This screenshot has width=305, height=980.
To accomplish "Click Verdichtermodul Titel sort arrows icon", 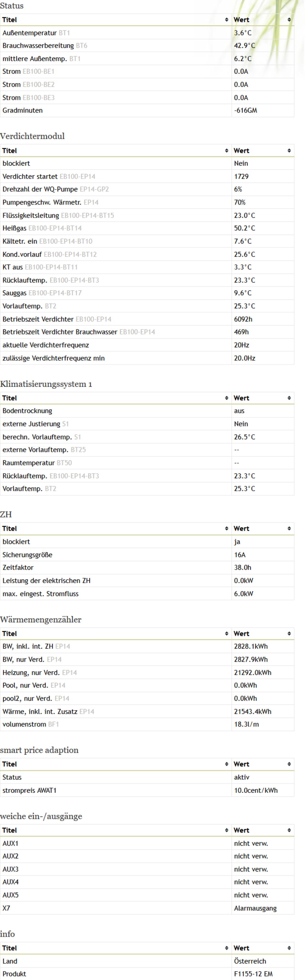I will coord(227,151).
